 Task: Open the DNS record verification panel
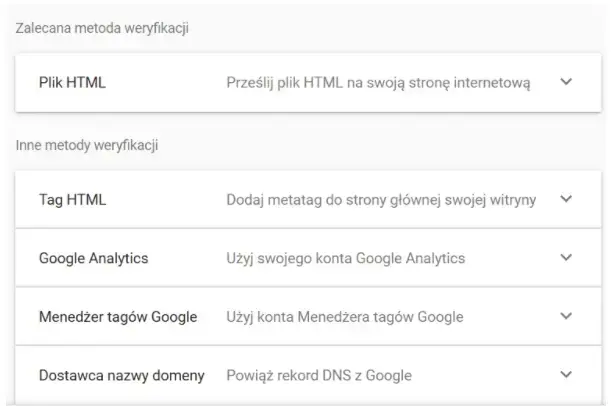click(x=300, y=376)
